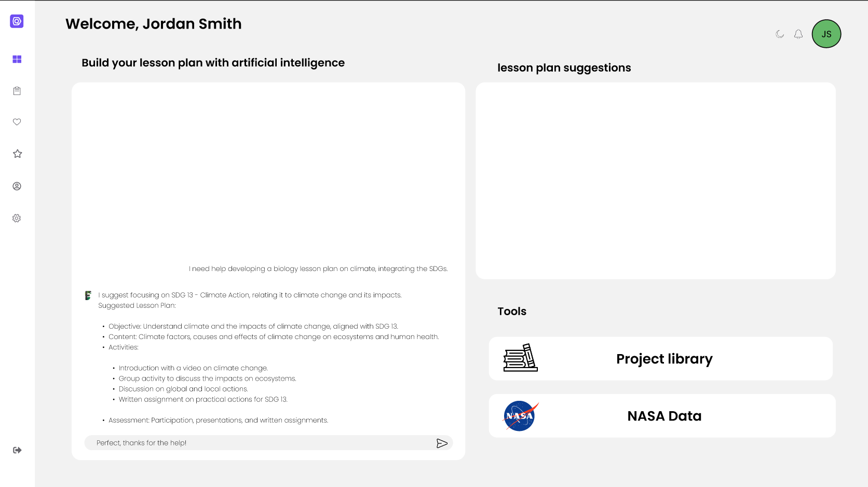Open notifications bell icon

pyautogui.click(x=798, y=34)
